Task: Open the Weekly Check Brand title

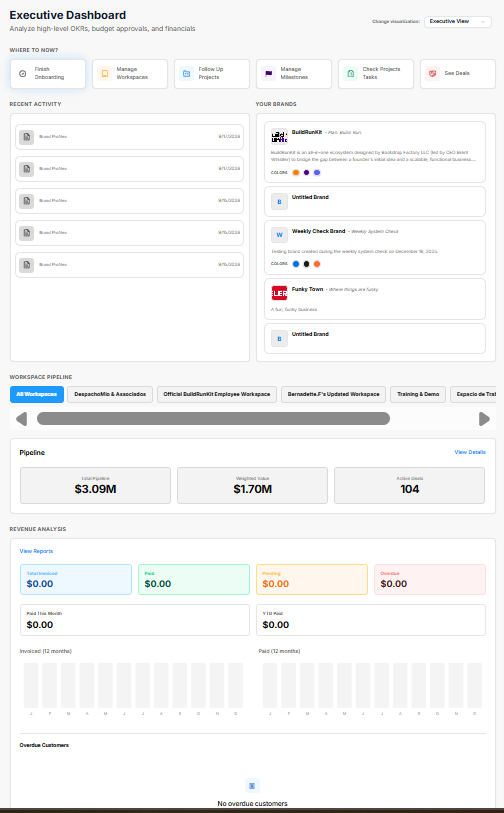Action: click(x=318, y=231)
